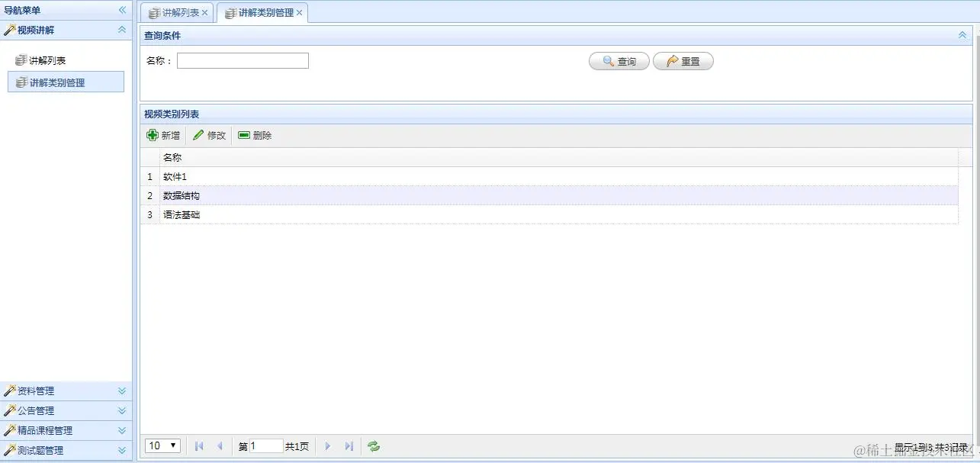Expand the 公告管理 accordion section
This screenshot has height=463, width=980.
tap(122, 410)
